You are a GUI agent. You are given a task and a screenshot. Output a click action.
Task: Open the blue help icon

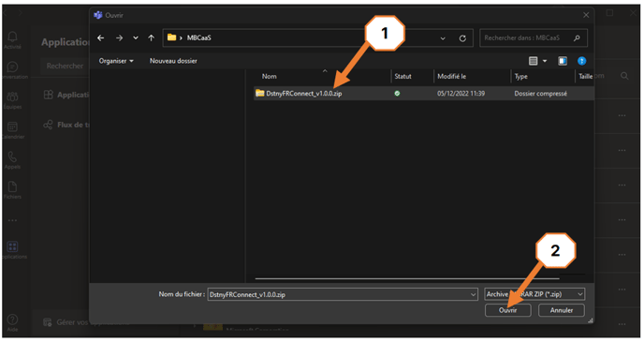coord(581,61)
